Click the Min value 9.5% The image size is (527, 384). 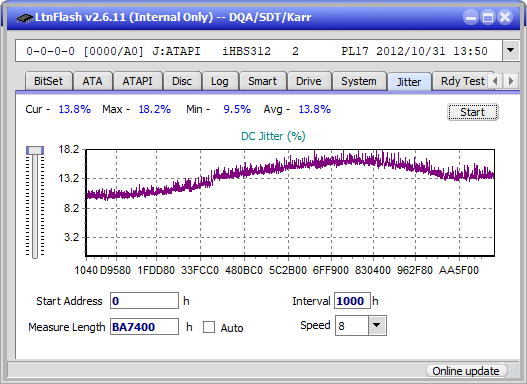coord(237,109)
